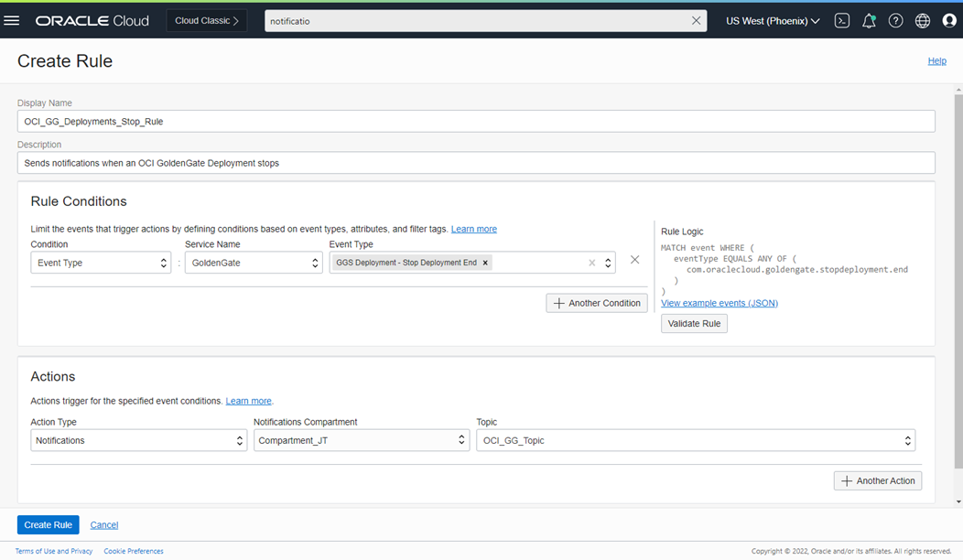Switch region from US West (Phoenix)
Image resolution: width=963 pixels, height=560 pixels.
pyautogui.click(x=773, y=20)
